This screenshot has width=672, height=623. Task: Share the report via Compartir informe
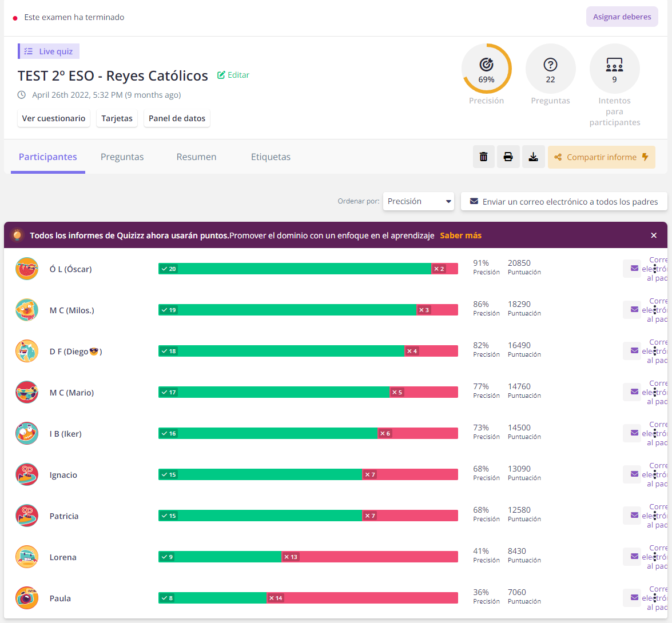pyautogui.click(x=601, y=157)
